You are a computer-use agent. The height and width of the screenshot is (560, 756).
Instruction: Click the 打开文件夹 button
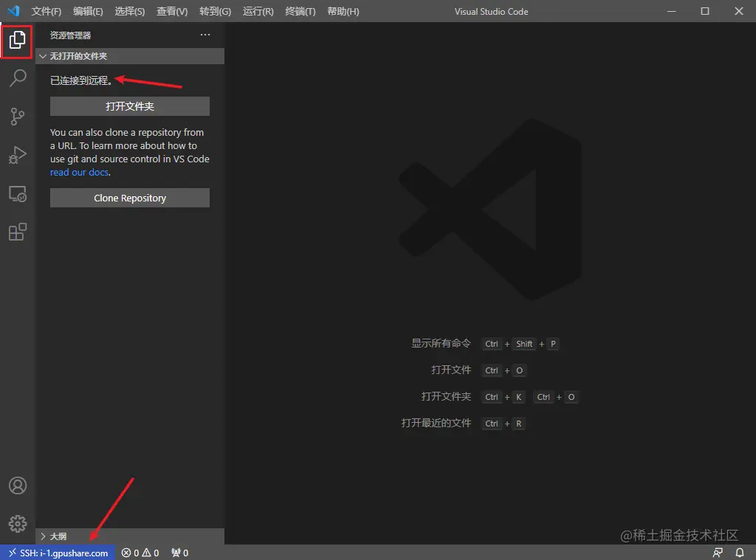pyautogui.click(x=130, y=106)
